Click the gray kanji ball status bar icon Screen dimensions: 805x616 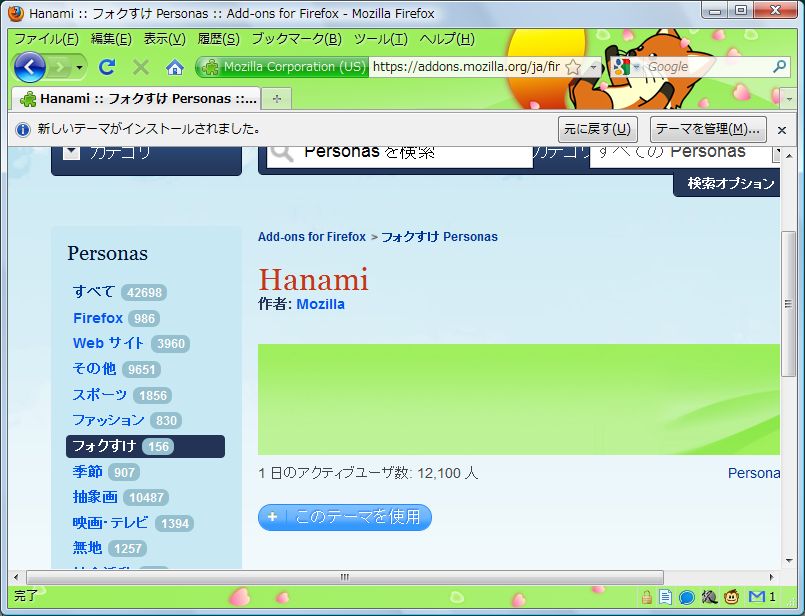point(709,596)
